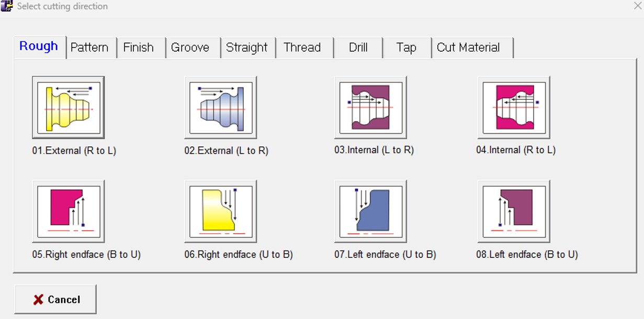The width and height of the screenshot is (644, 319).
Task: Close the Select cutting direction dialog
Action: (x=637, y=6)
